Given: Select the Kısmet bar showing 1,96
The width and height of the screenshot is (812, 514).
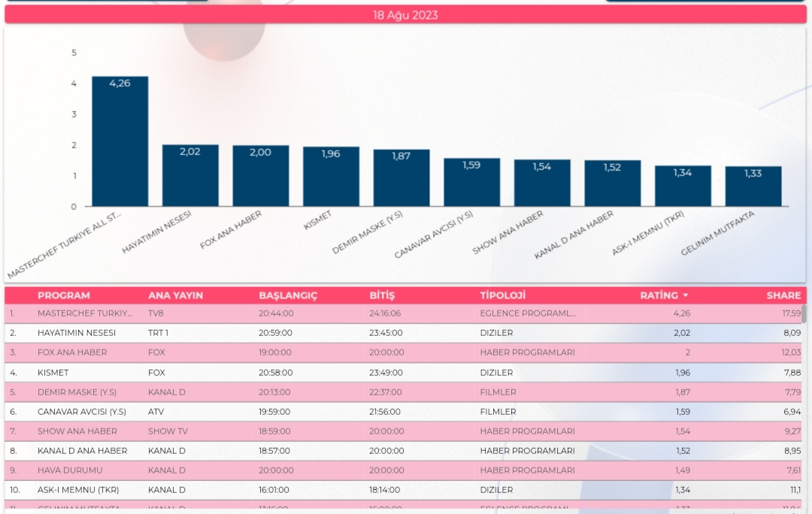Looking at the screenshot, I should [x=331, y=177].
